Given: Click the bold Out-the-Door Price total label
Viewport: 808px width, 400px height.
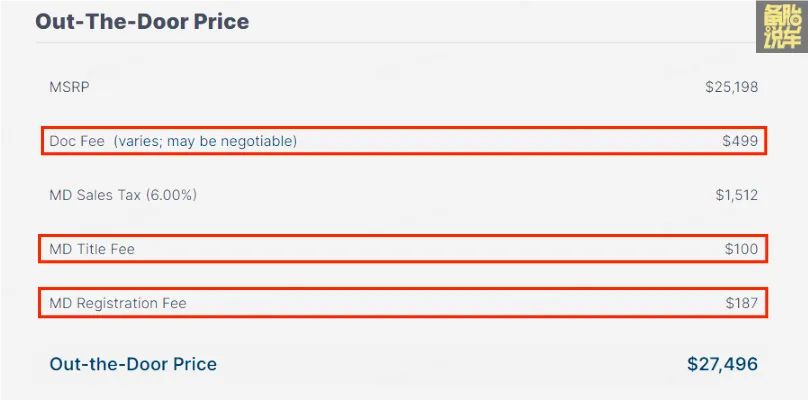Looking at the screenshot, I should 133,364.
